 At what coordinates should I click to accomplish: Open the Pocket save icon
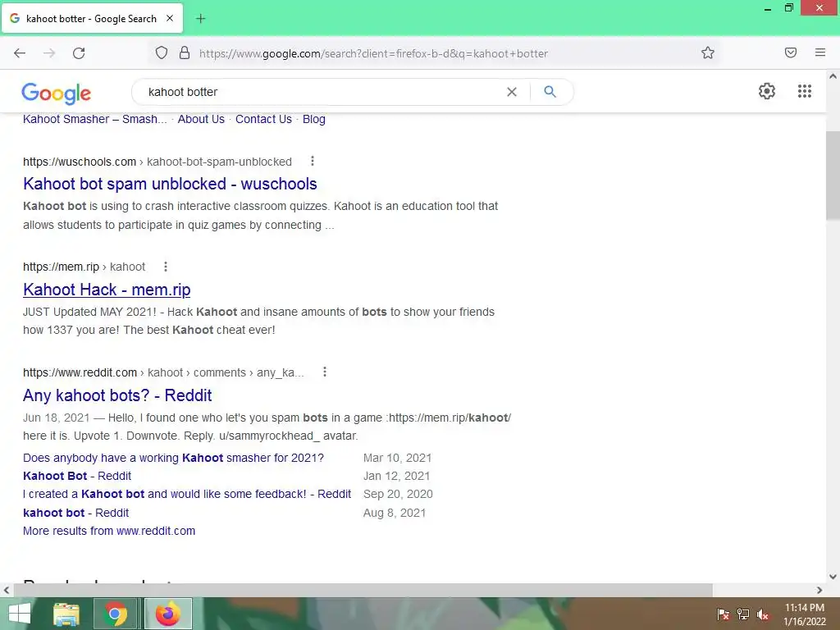click(x=791, y=52)
